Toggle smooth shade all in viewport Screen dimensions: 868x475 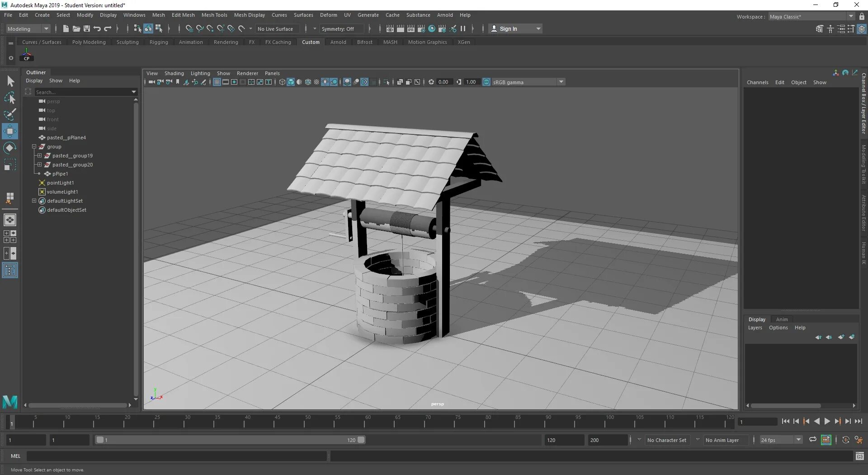point(291,82)
